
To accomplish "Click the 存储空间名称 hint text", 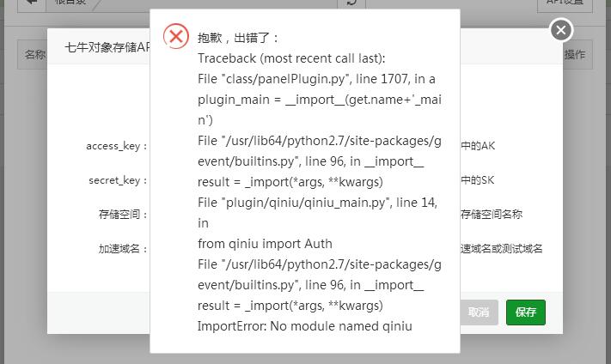I will click(492, 215).
